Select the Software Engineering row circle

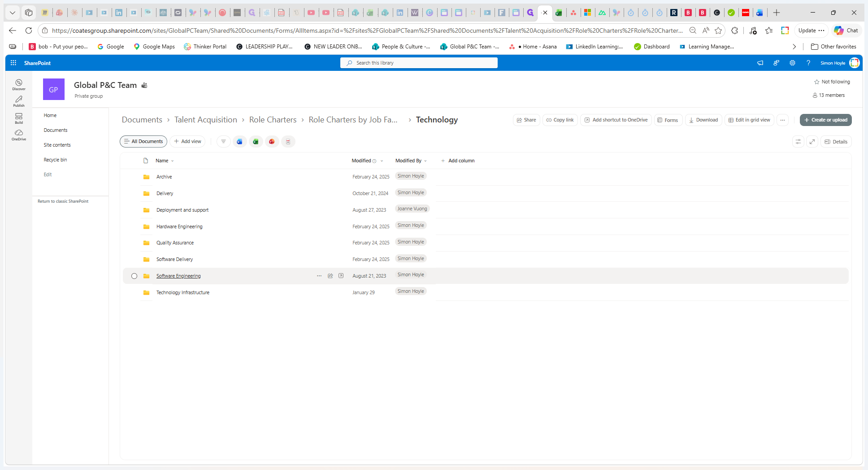[134, 276]
